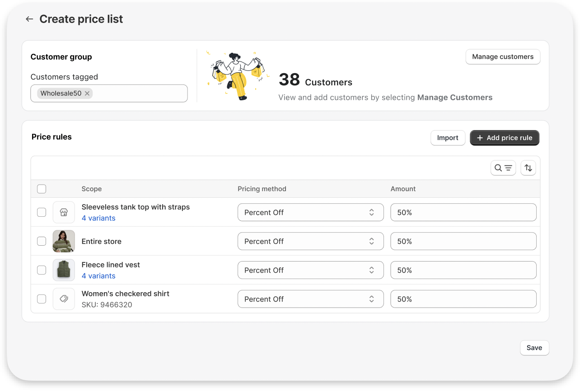Click the sort arrows icon button
Screen dimensions: 580x392
(x=528, y=168)
